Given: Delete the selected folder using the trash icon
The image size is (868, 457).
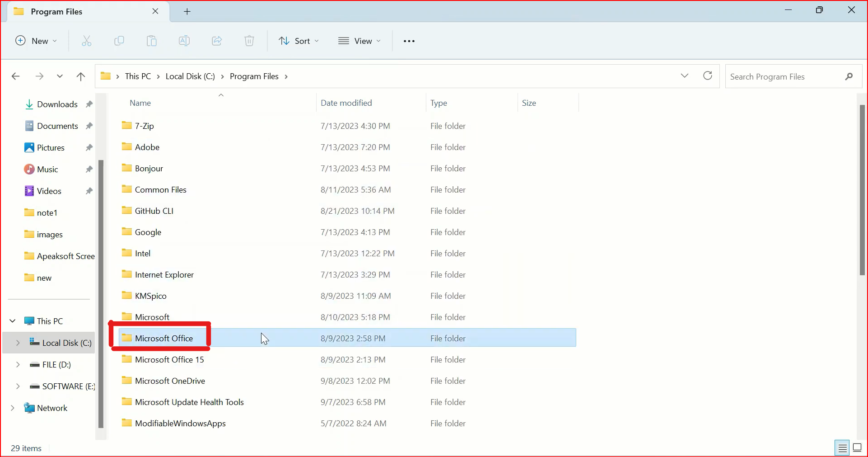Looking at the screenshot, I should tap(249, 41).
